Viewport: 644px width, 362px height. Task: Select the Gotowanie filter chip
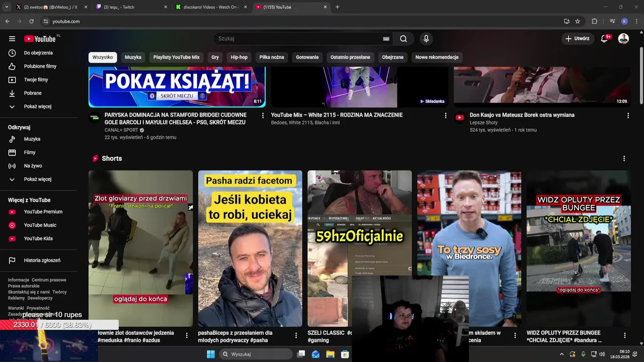click(307, 57)
